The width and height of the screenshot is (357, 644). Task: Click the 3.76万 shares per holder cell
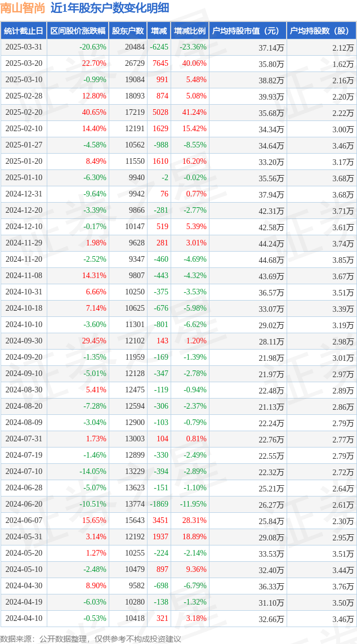[345, 585]
